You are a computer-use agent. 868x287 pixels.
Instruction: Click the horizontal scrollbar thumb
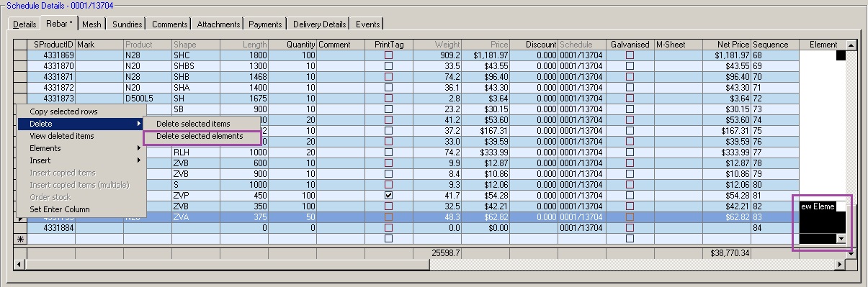point(227,265)
